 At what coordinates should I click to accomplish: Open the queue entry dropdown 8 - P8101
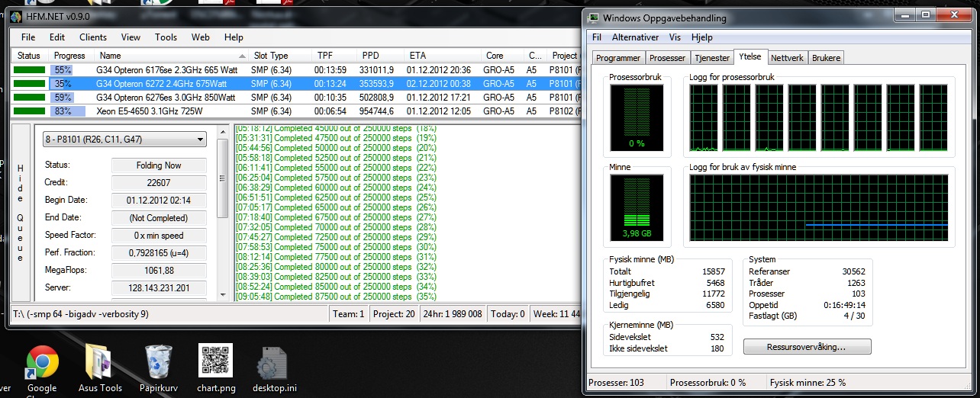tap(124, 140)
